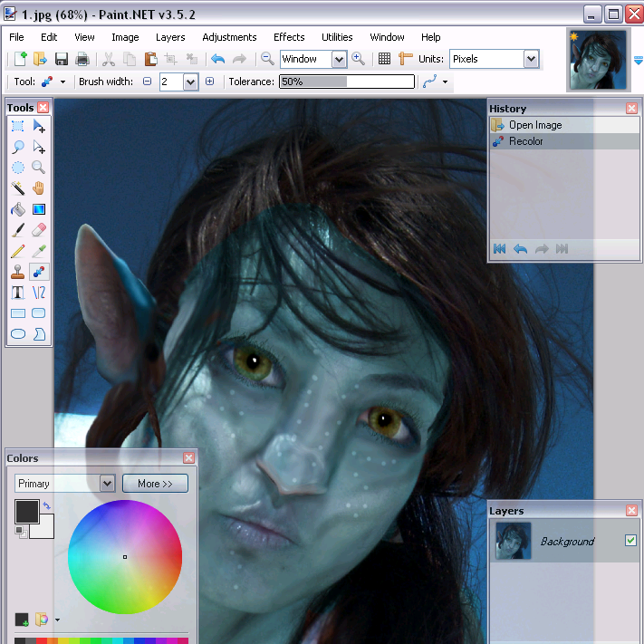The width and height of the screenshot is (644, 644).
Task: Rewind history to first step
Action: tap(499, 249)
